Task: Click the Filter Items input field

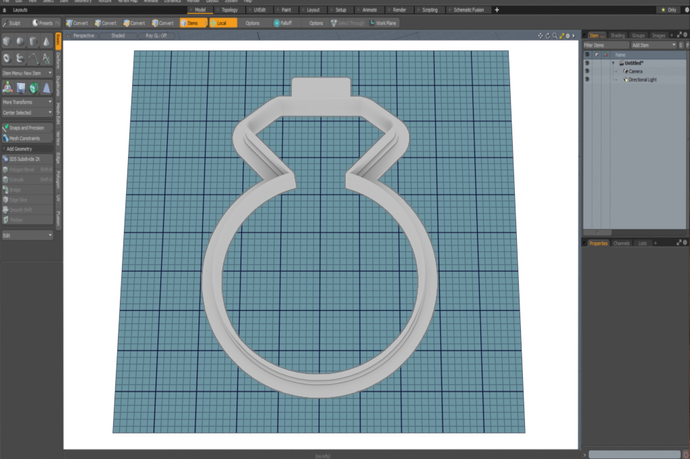Action: click(x=606, y=45)
